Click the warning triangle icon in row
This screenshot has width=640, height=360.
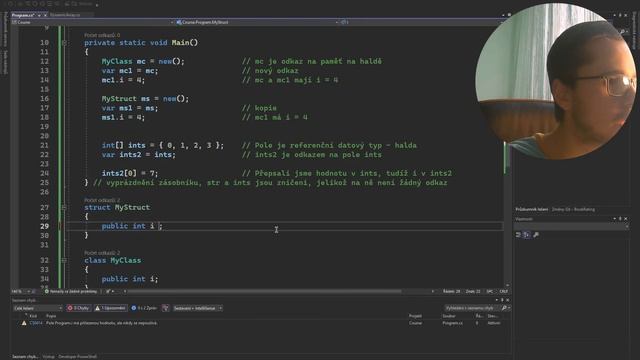24,323
